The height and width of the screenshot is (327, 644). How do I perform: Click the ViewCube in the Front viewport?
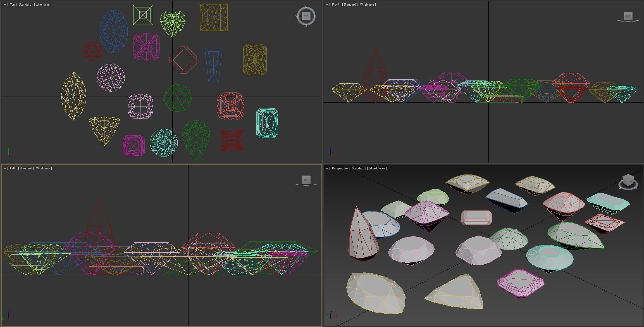tap(628, 16)
